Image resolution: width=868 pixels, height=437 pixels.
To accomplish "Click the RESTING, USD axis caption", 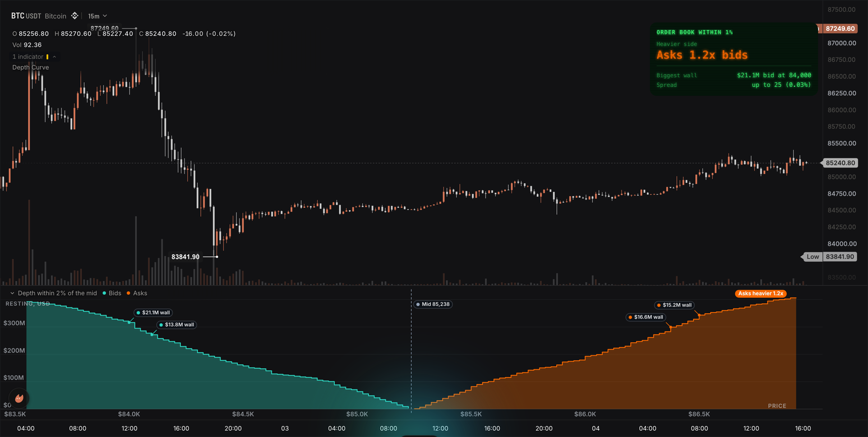I will tap(28, 304).
